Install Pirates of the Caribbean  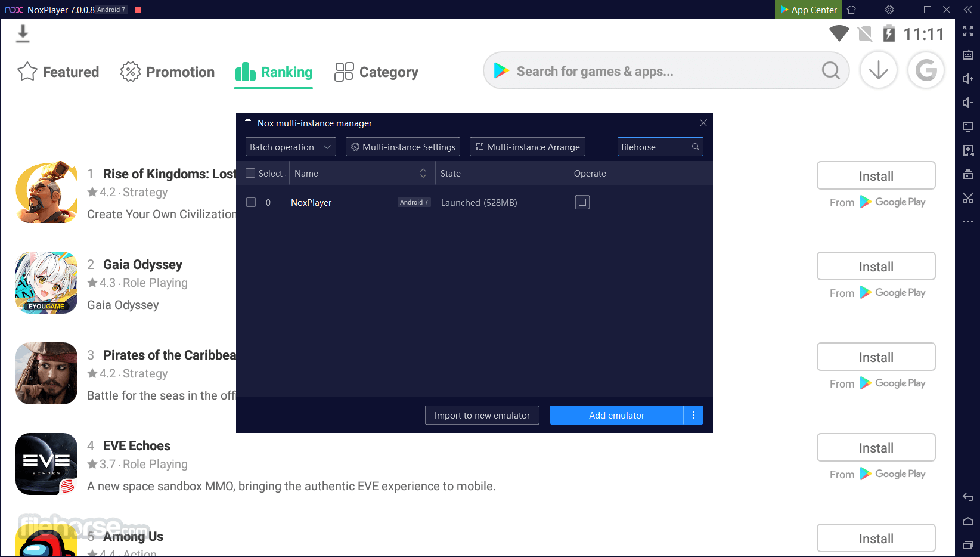tap(876, 357)
